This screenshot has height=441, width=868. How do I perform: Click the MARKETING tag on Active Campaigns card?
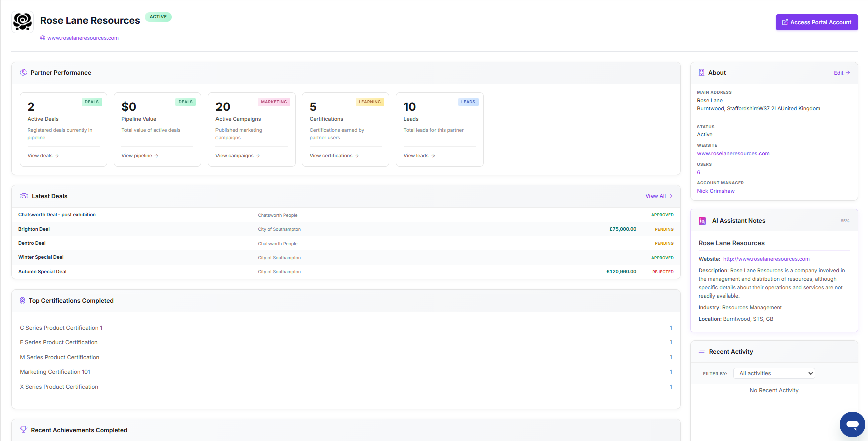click(274, 102)
